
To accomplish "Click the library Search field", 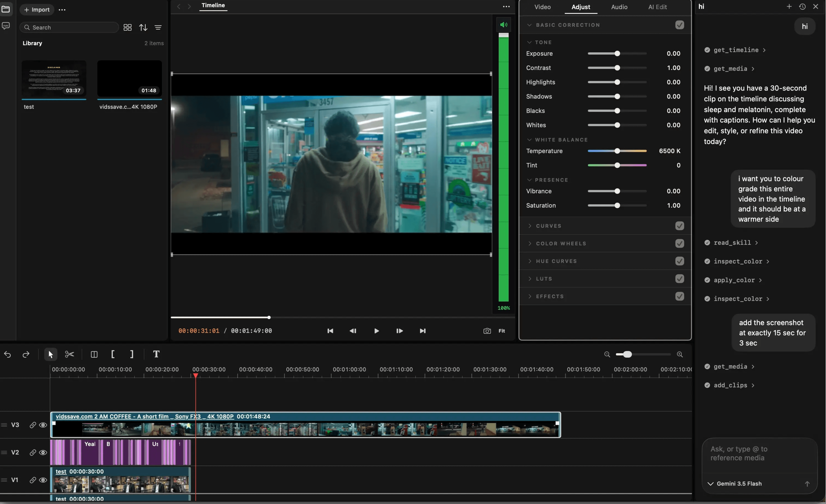I will (x=69, y=28).
